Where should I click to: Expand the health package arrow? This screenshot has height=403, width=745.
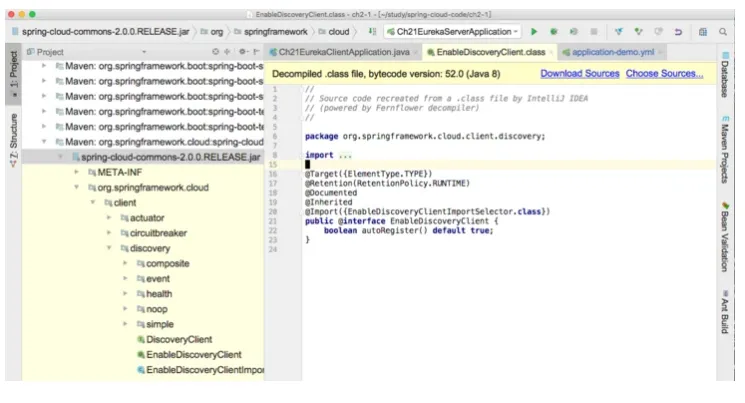(125, 294)
